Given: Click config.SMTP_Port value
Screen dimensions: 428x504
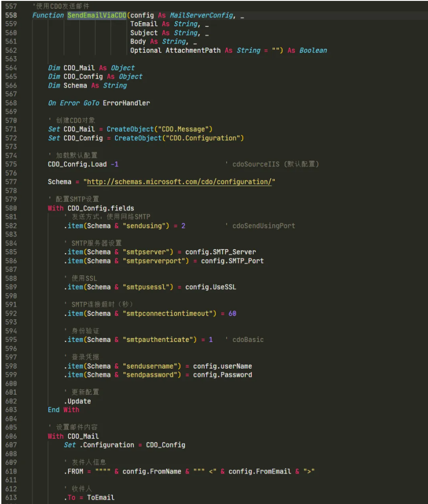Looking at the screenshot, I should (232, 261).
